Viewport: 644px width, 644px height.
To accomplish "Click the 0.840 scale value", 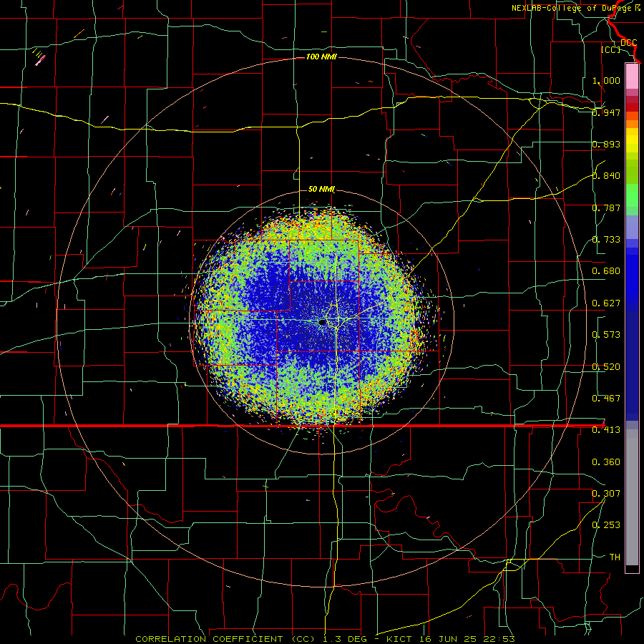I will (606, 176).
